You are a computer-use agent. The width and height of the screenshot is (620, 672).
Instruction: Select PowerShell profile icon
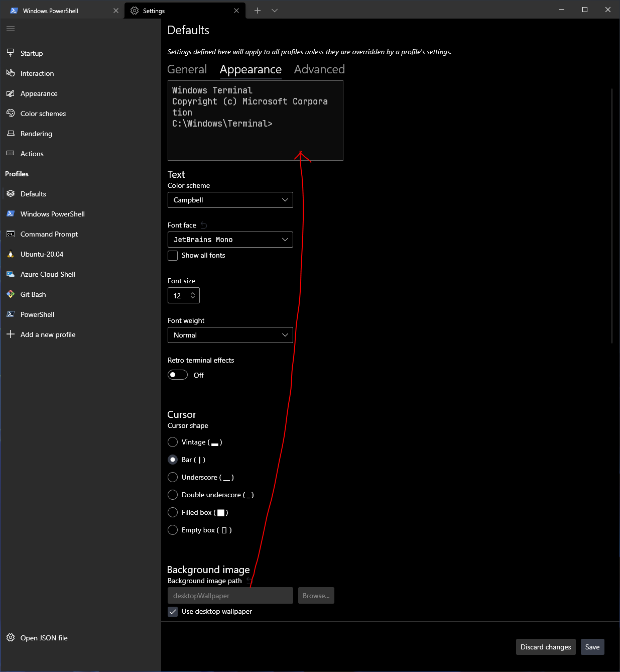11,314
